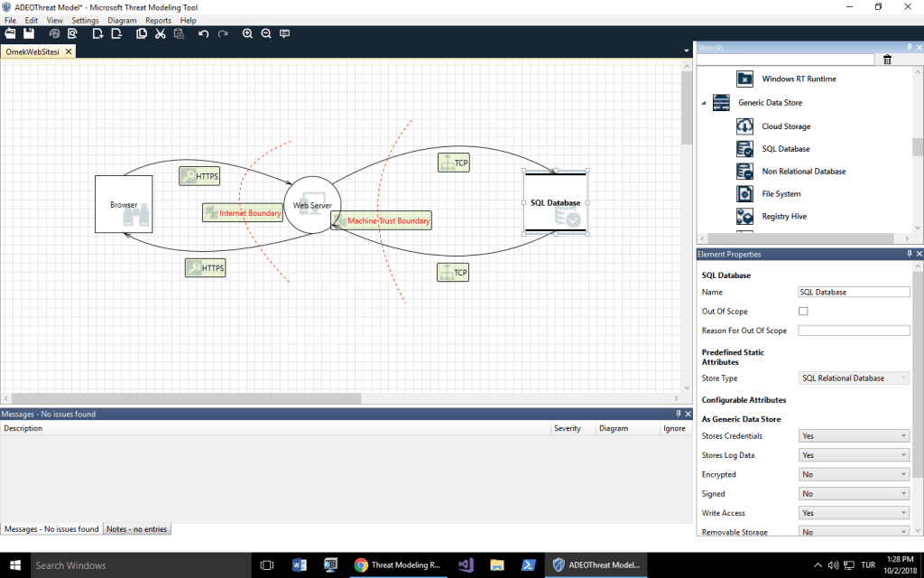The width and height of the screenshot is (924, 578).
Task: Close the Element Properties panel
Action: pos(919,254)
